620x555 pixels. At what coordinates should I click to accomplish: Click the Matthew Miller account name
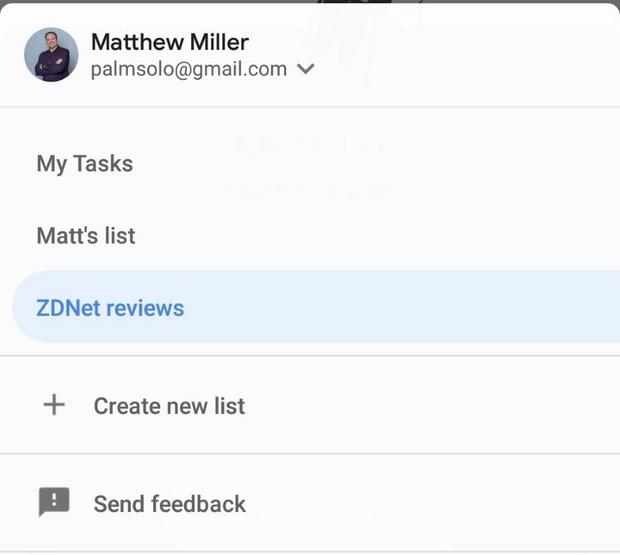click(169, 42)
